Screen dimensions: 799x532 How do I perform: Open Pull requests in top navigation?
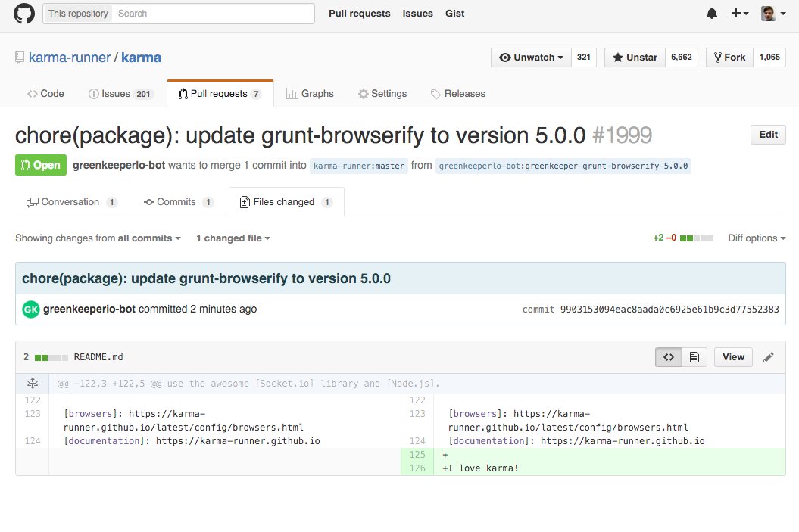[359, 14]
